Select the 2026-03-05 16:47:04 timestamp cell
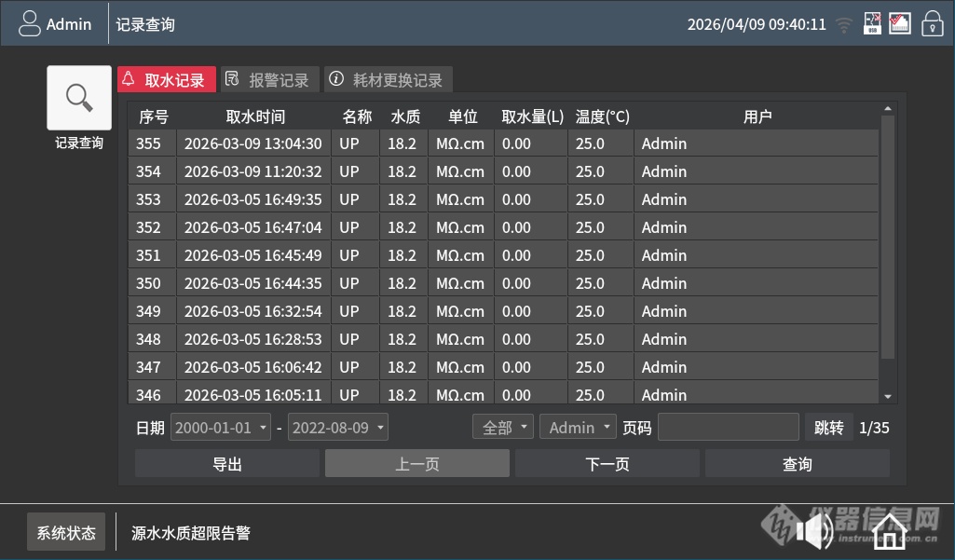 [253, 227]
